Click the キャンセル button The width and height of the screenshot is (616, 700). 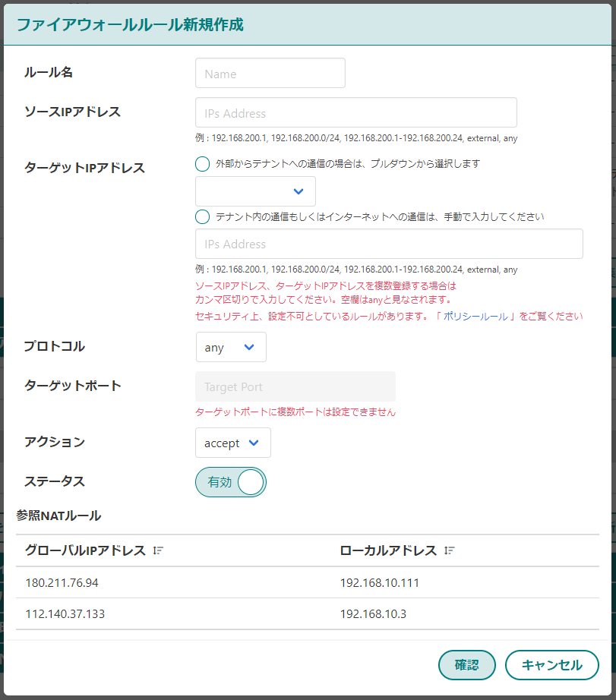click(551, 665)
